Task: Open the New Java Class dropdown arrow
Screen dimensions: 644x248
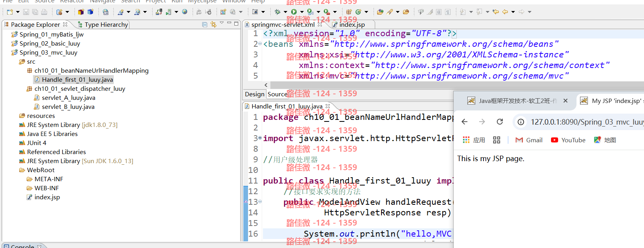Action: click(x=366, y=12)
